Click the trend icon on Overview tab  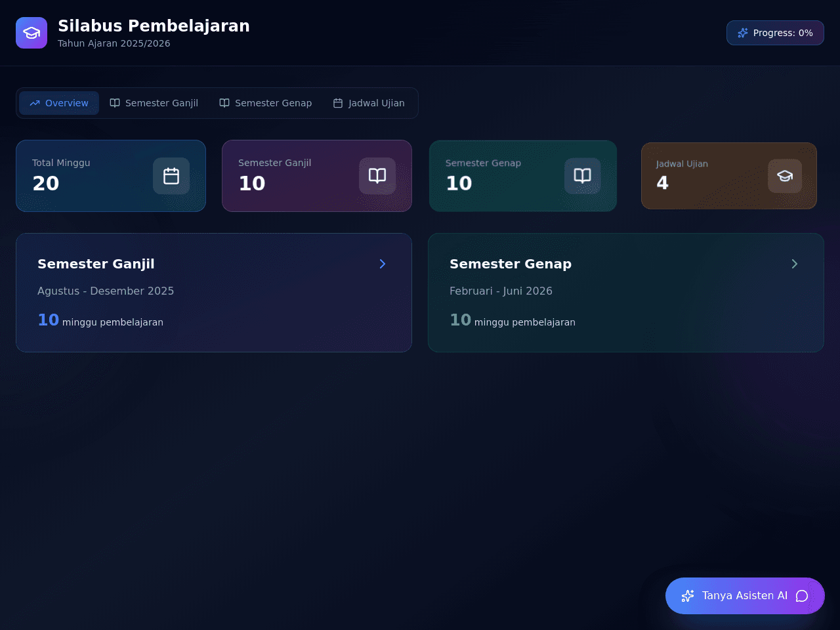click(35, 103)
